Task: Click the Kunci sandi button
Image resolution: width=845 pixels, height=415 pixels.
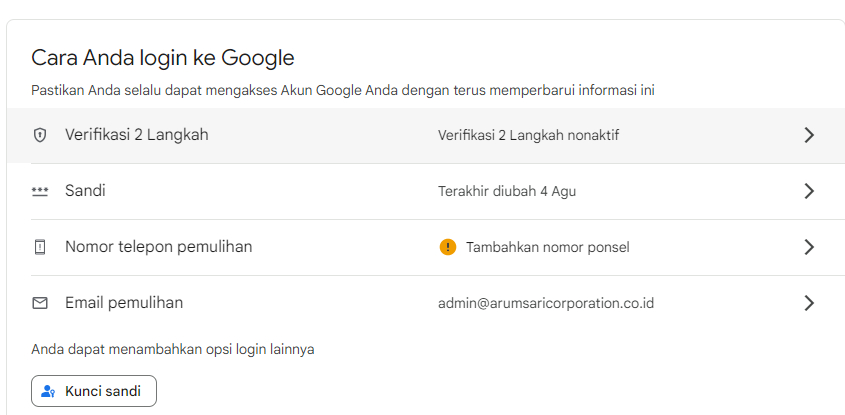Action: click(94, 391)
